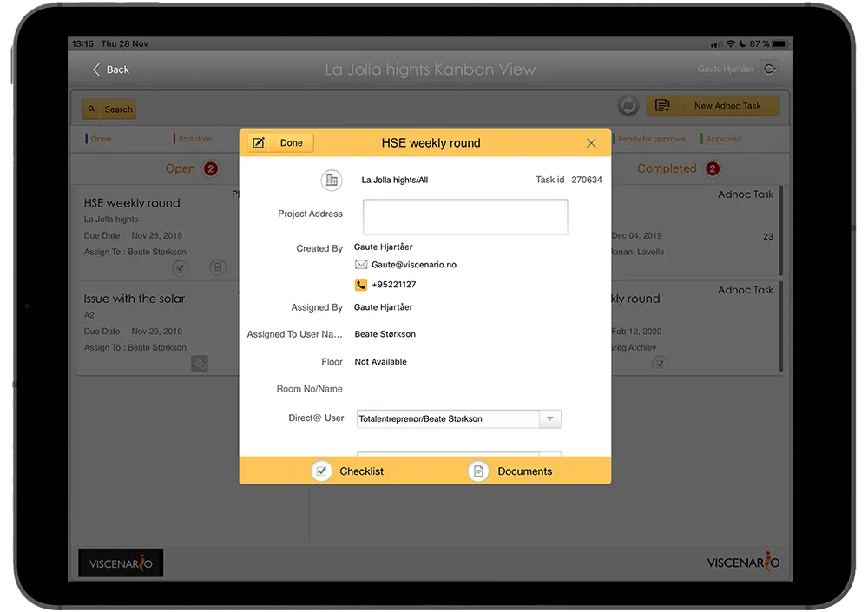Select the Ready for approval legend
This screenshot has height=612, width=868.
tap(648, 139)
